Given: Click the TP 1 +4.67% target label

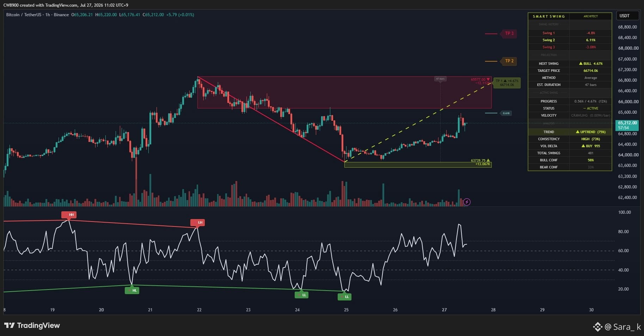Looking at the screenshot, I should coord(507,83).
